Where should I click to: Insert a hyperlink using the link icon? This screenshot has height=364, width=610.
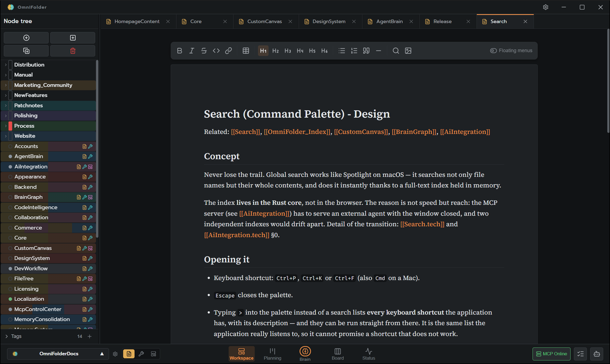228,51
